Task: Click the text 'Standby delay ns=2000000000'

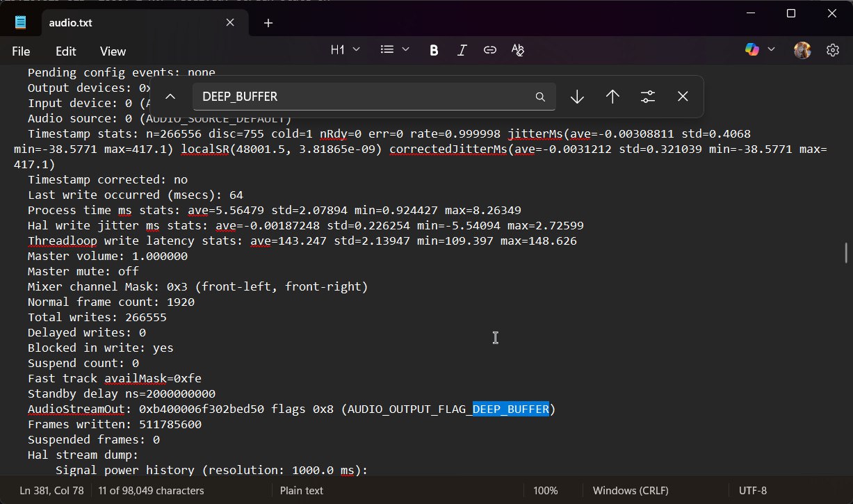Action: point(122,393)
